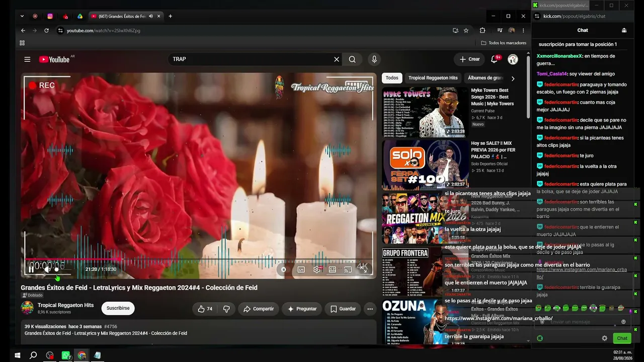
Task: Open the Myke Towers Best Songs thumbnail
Action: [425, 112]
